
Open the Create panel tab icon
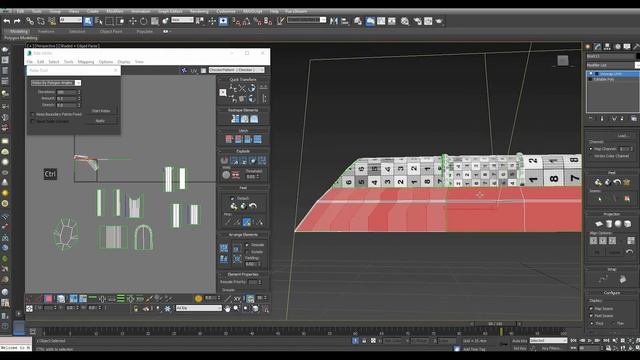(588, 47)
